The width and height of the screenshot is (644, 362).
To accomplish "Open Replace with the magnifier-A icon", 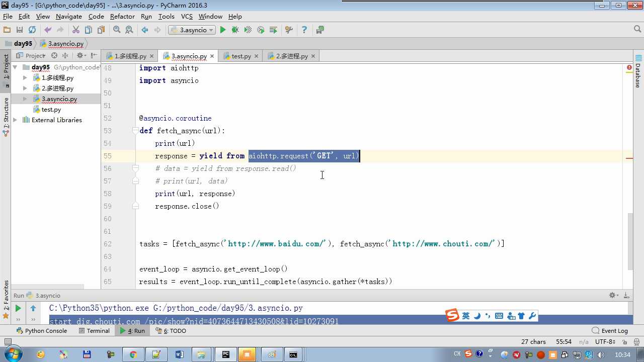I will click(129, 30).
